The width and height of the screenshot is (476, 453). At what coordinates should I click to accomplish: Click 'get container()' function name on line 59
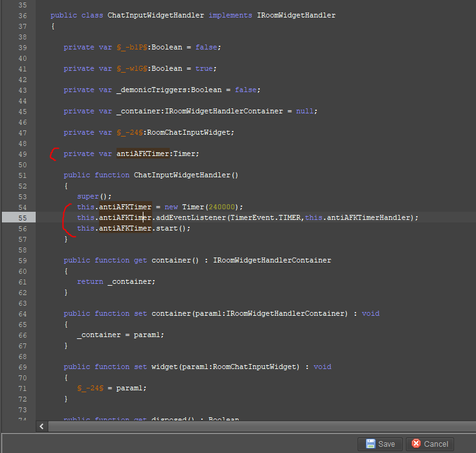tap(175, 261)
